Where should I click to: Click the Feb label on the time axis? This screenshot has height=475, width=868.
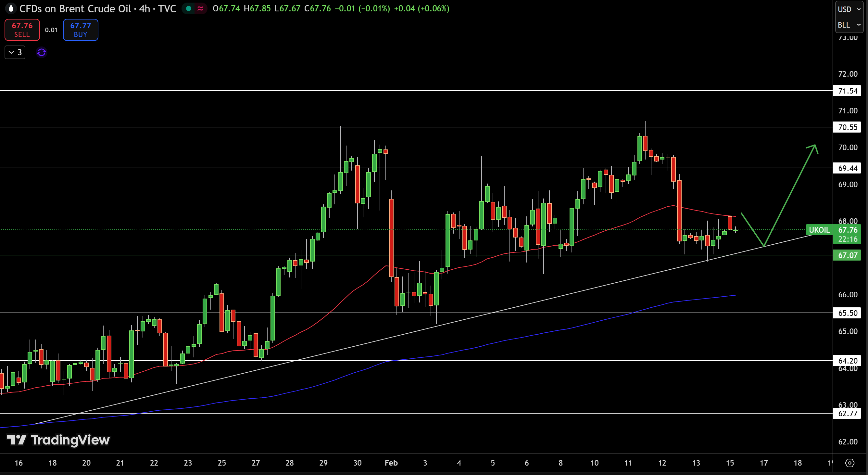[x=391, y=463]
